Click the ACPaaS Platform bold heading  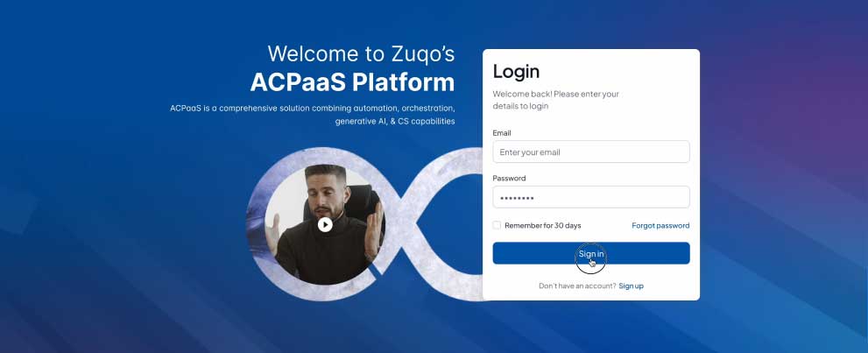(352, 82)
